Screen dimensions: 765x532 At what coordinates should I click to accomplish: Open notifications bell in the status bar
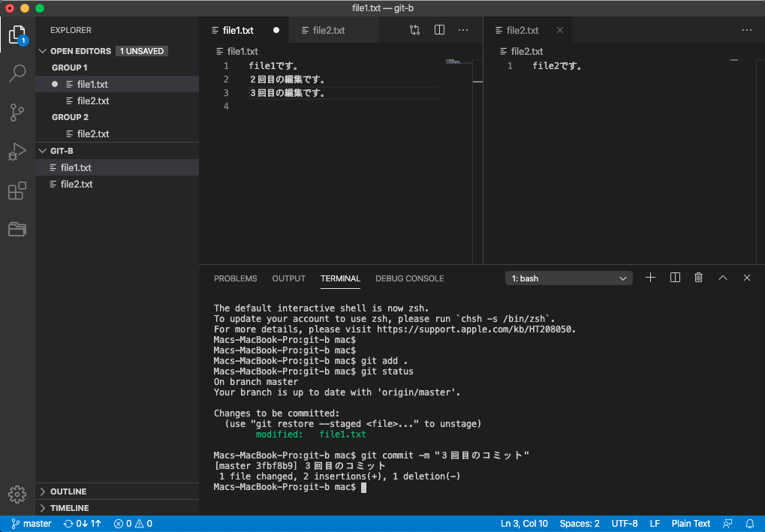pyautogui.click(x=750, y=524)
